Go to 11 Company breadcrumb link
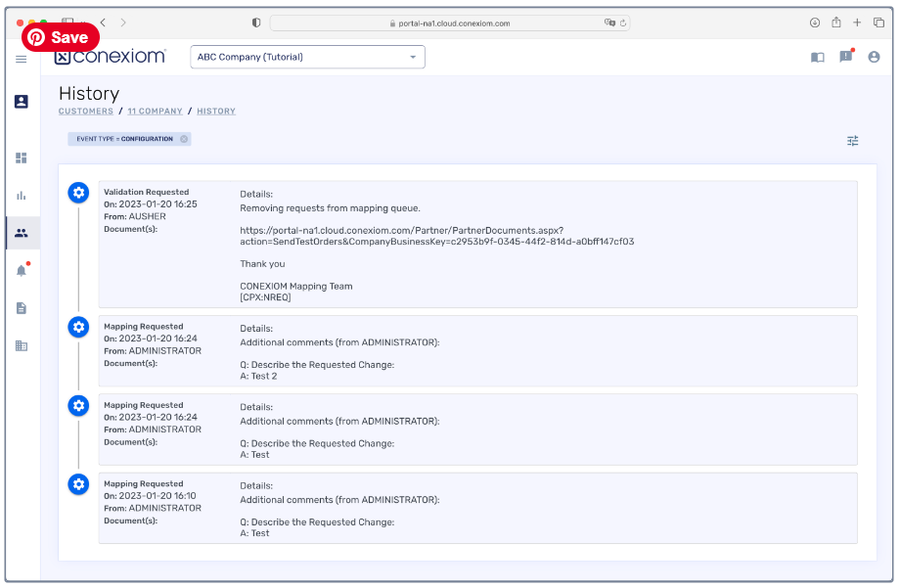This screenshot has height=588, width=900. [155, 112]
